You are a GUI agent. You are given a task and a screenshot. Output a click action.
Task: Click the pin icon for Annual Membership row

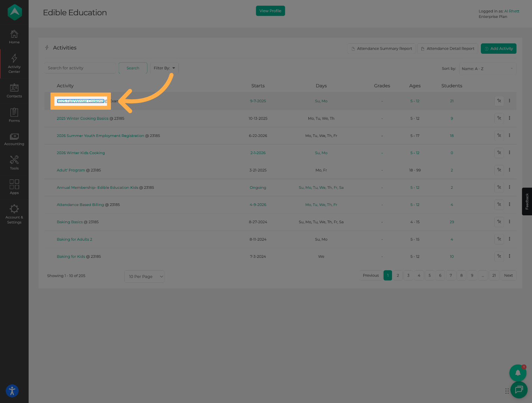coord(499,187)
